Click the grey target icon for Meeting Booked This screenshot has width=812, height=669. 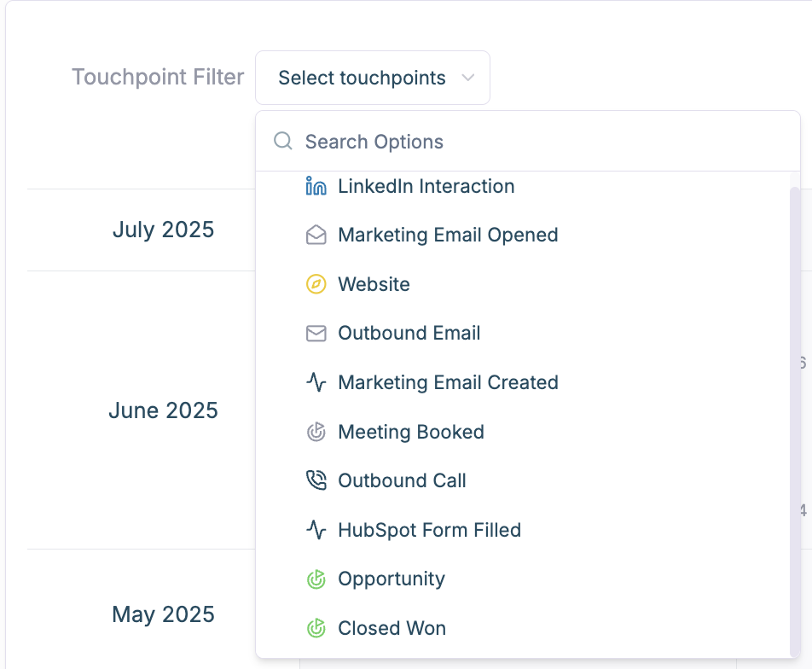click(x=316, y=432)
